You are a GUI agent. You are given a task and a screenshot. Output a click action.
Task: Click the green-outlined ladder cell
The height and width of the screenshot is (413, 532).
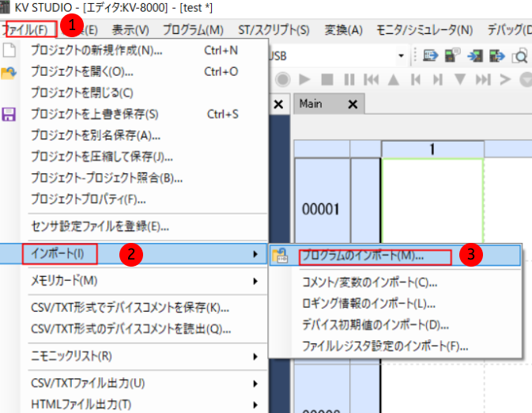tap(432, 201)
